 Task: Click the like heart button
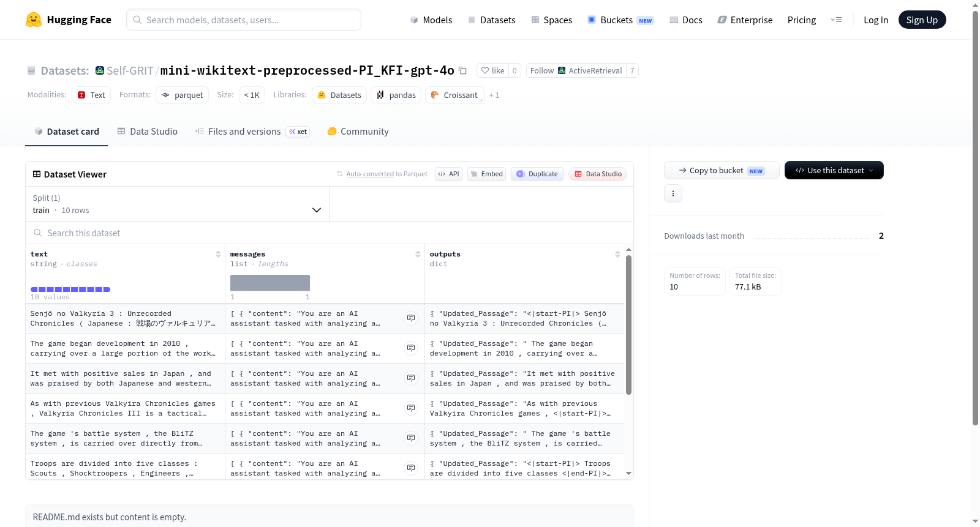(492, 70)
